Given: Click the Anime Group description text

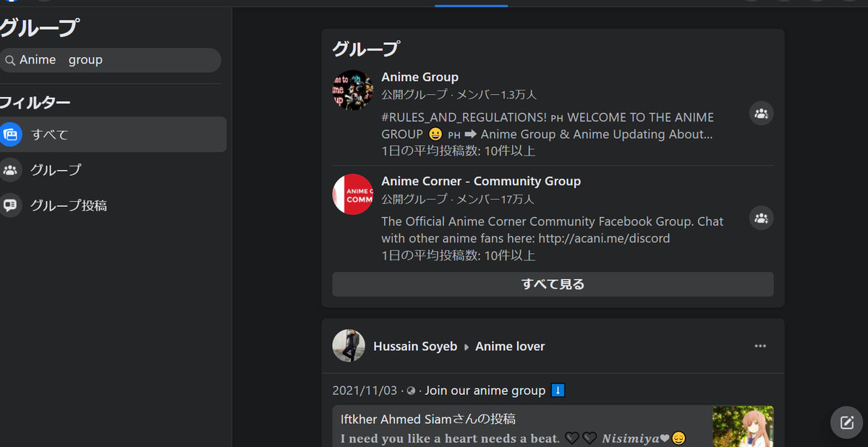Looking at the screenshot, I should [x=548, y=126].
